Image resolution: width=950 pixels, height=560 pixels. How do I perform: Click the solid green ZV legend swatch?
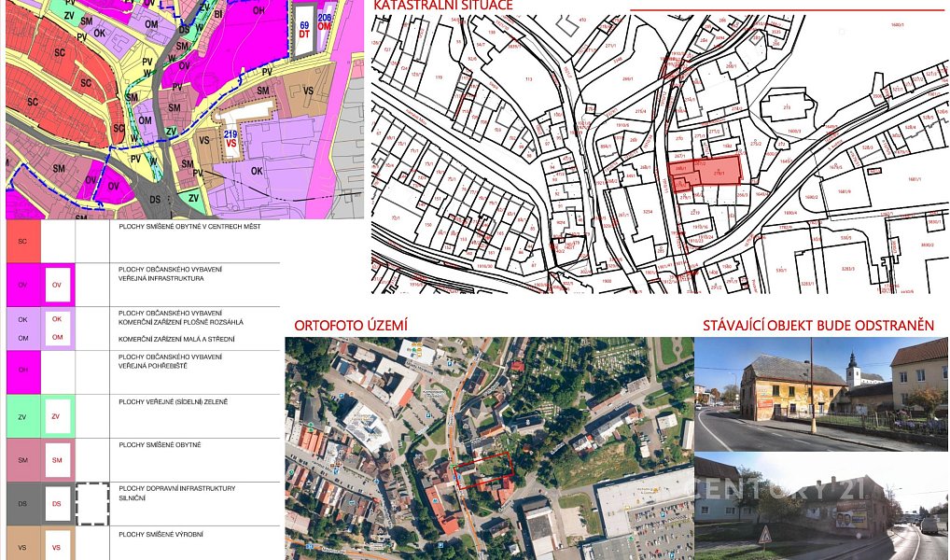[23, 416]
